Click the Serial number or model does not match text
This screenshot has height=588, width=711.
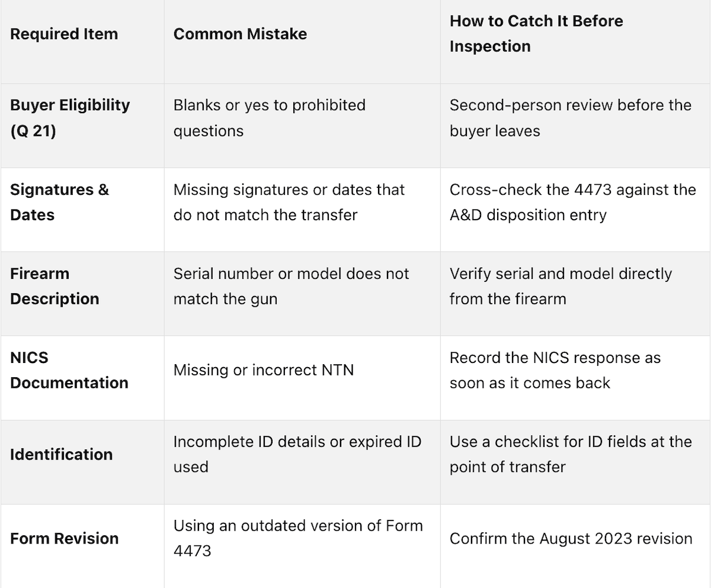pyautogui.click(x=291, y=286)
